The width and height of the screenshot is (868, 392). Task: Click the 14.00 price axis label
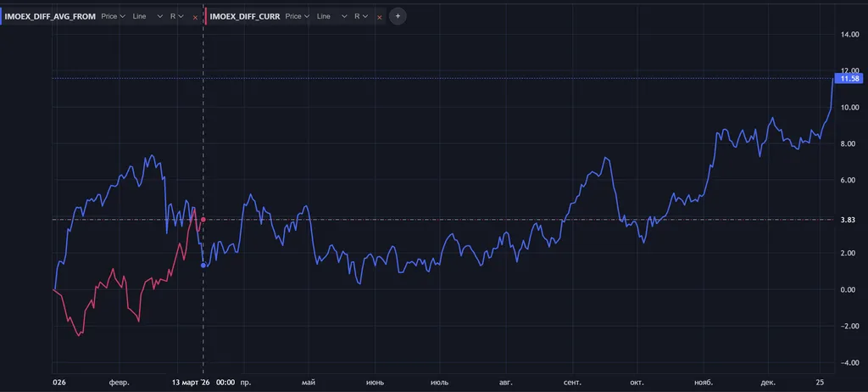849,35
